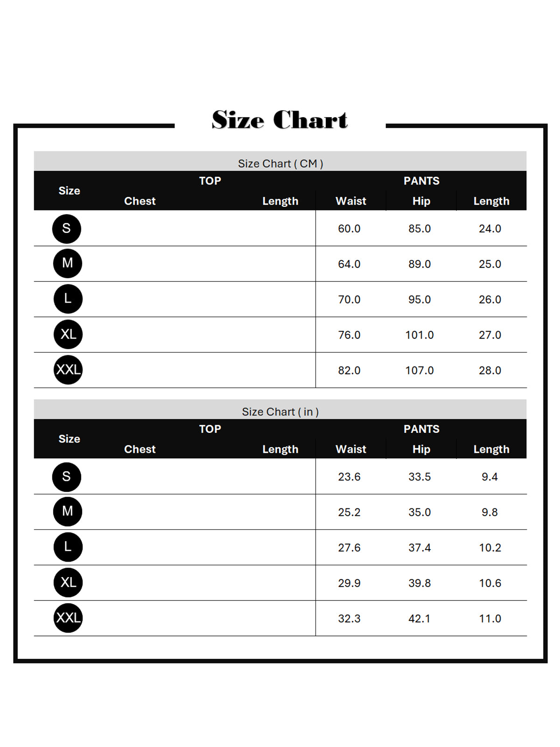Click the Waist column header in CM table
Viewport: 560px width, 747px height.
pyautogui.click(x=351, y=201)
